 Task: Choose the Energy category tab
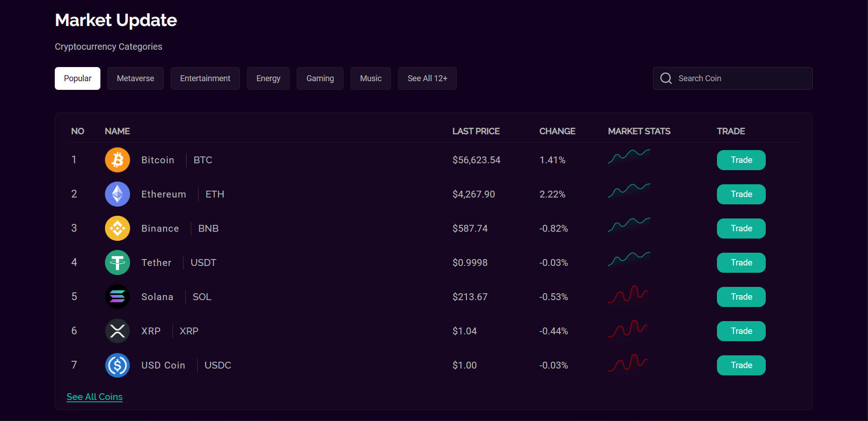[x=268, y=78]
